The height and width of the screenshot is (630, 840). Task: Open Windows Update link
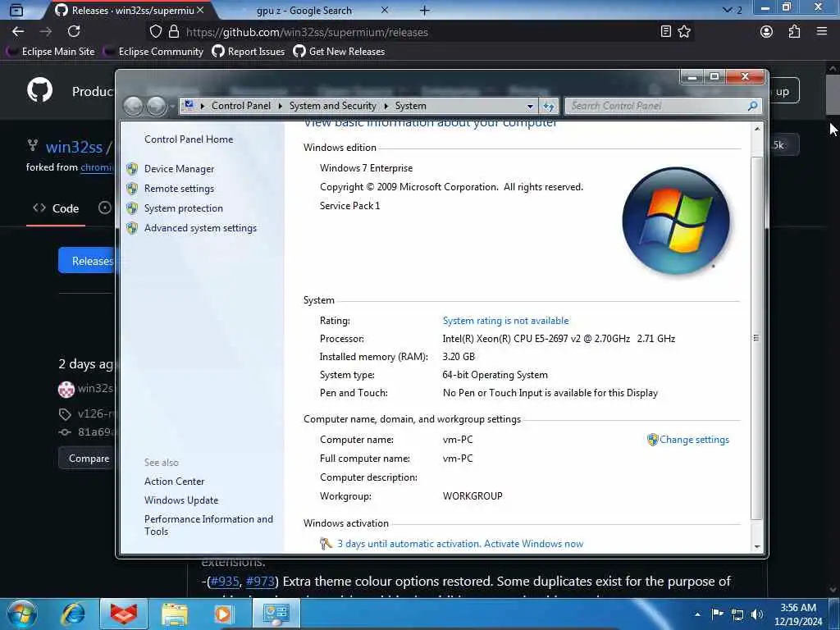coord(181,500)
